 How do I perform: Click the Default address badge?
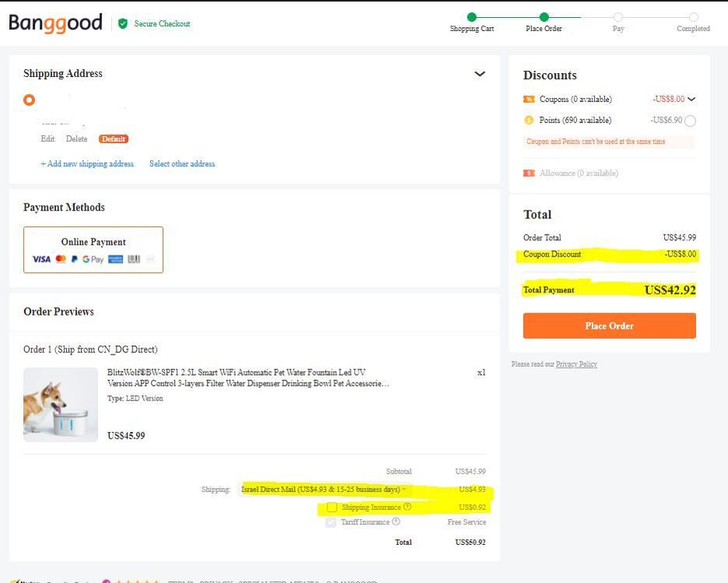114,139
